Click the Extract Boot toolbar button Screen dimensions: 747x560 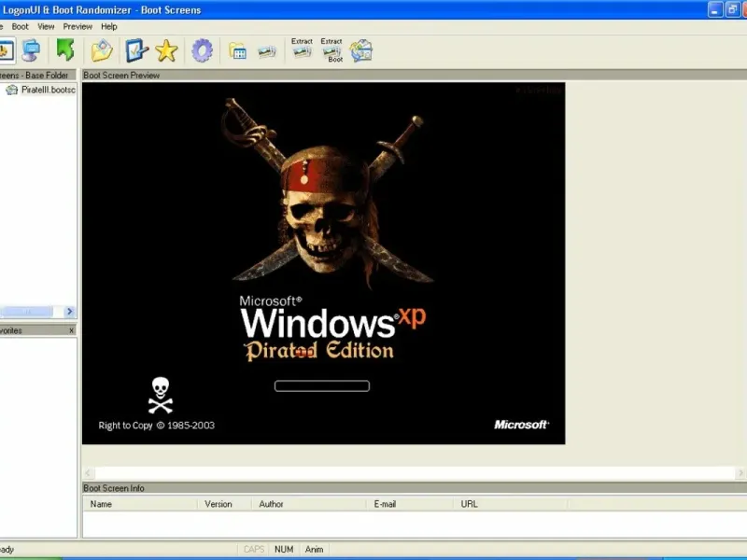(x=331, y=49)
